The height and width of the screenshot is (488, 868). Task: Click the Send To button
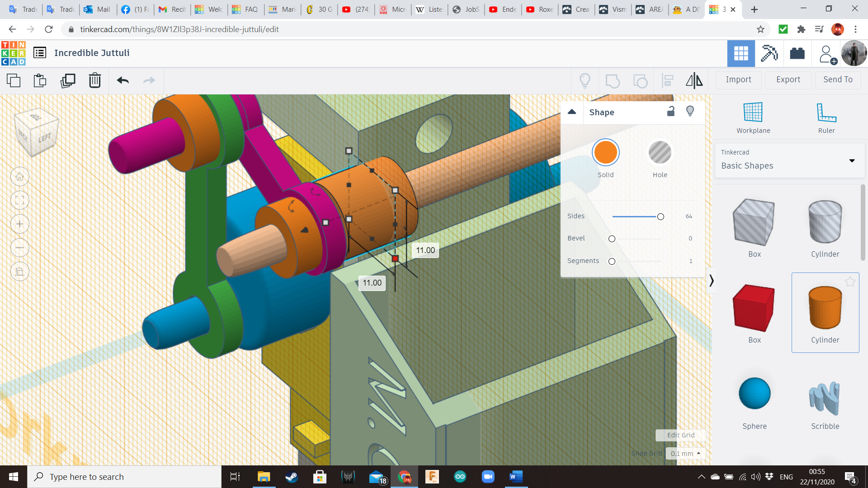tap(838, 80)
